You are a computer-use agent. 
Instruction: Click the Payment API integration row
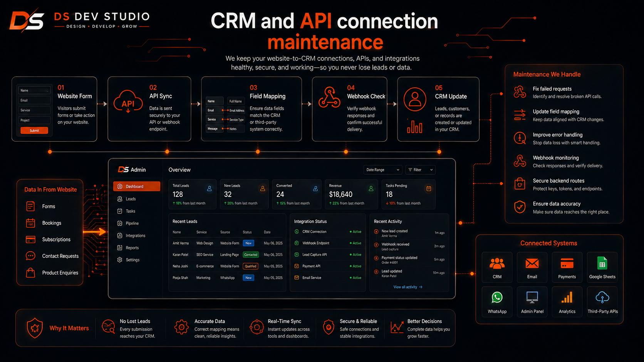pos(328,266)
